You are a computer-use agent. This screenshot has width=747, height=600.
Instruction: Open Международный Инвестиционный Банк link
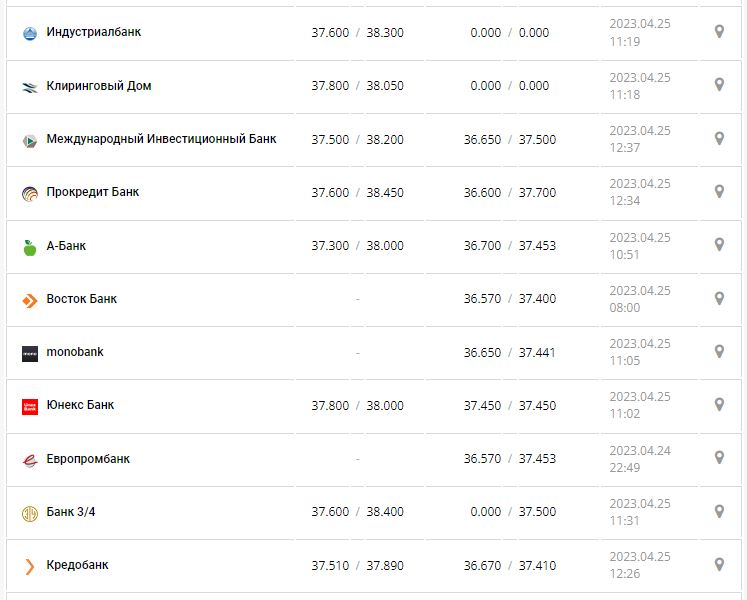tap(161, 139)
